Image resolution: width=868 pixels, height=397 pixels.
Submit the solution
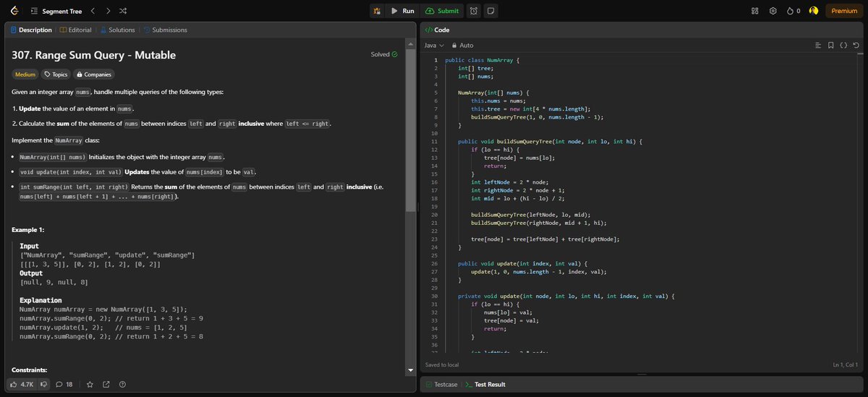[442, 11]
